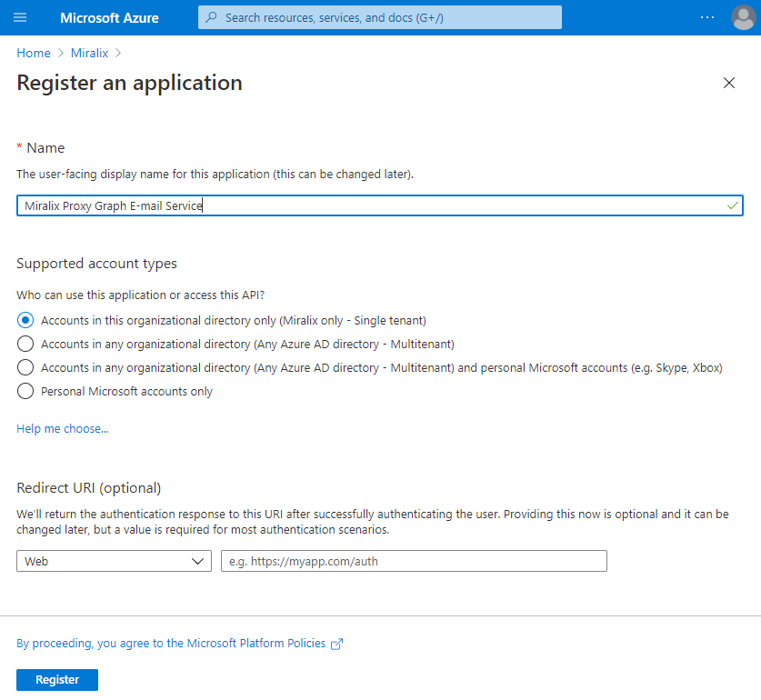
Task: Focus the application Name input field
Action: pos(379,205)
